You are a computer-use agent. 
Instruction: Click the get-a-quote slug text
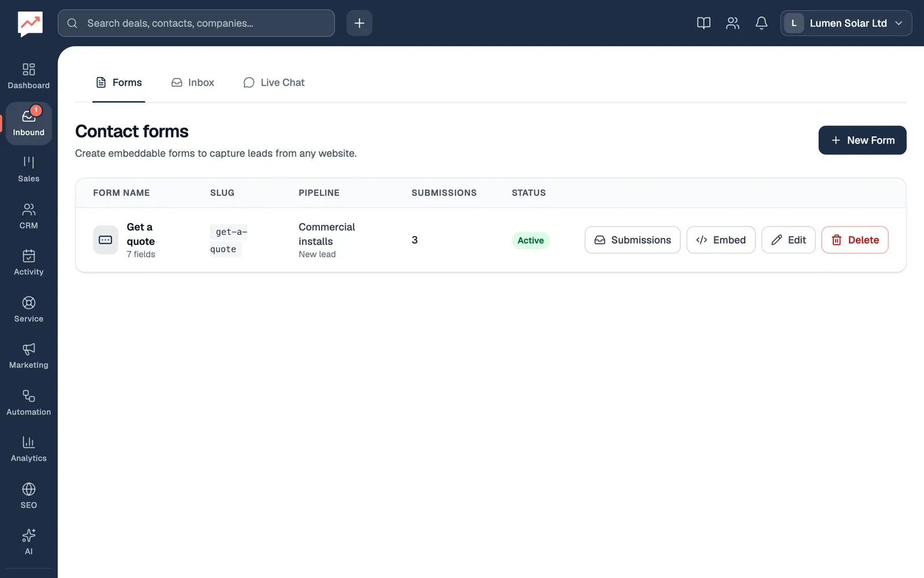(229, 240)
